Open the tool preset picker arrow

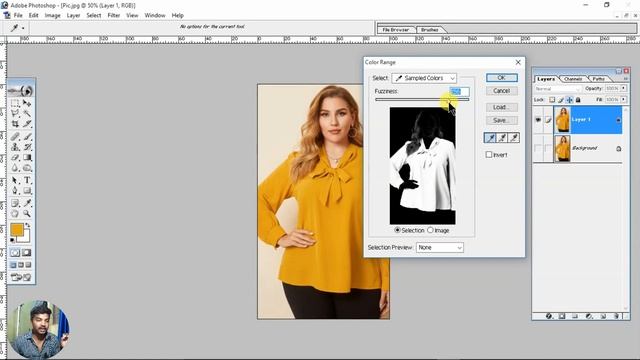click(23, 28)
